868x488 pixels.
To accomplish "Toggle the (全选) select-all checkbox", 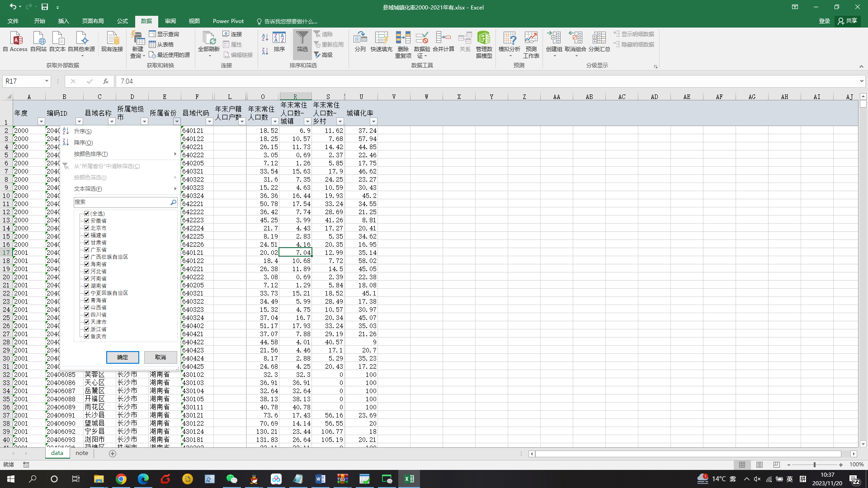I will [87, 214].
